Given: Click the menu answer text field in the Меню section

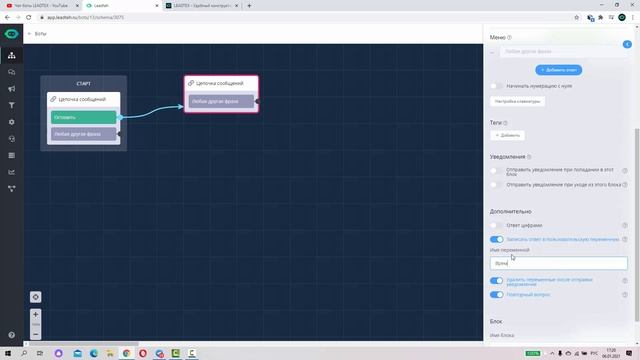Looking at the screenshot, I should coord(563,51).
